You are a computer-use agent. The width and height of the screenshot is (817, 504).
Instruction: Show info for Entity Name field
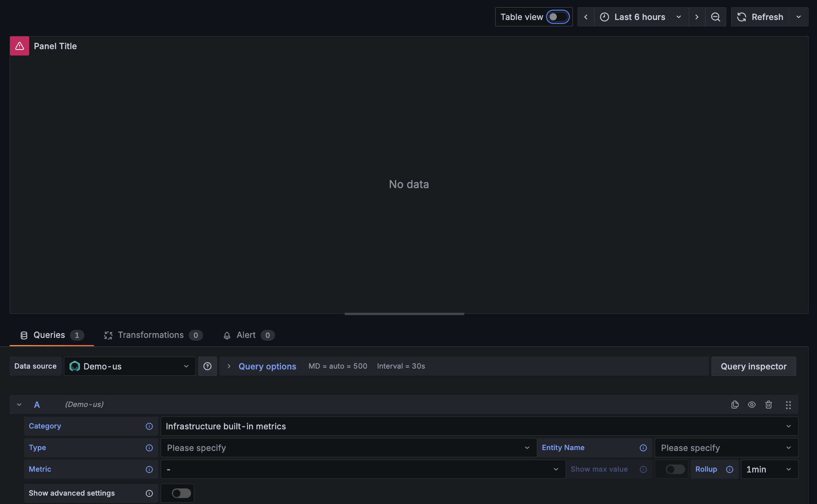pyautogui.click(x=643, y=448)
